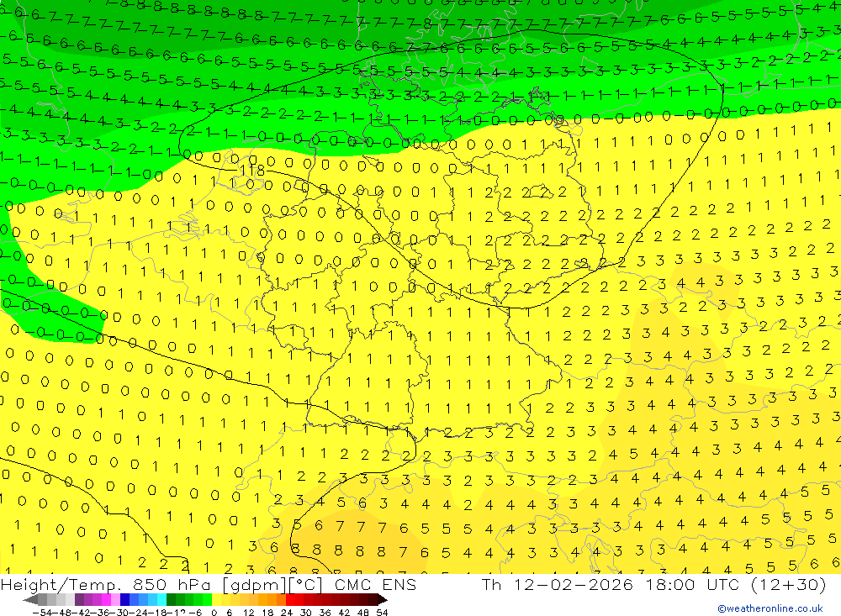Click the 'CMC ENS' model label
This screenshot has height=616, width=841.
pyautogui.click(x=375, y=584)
